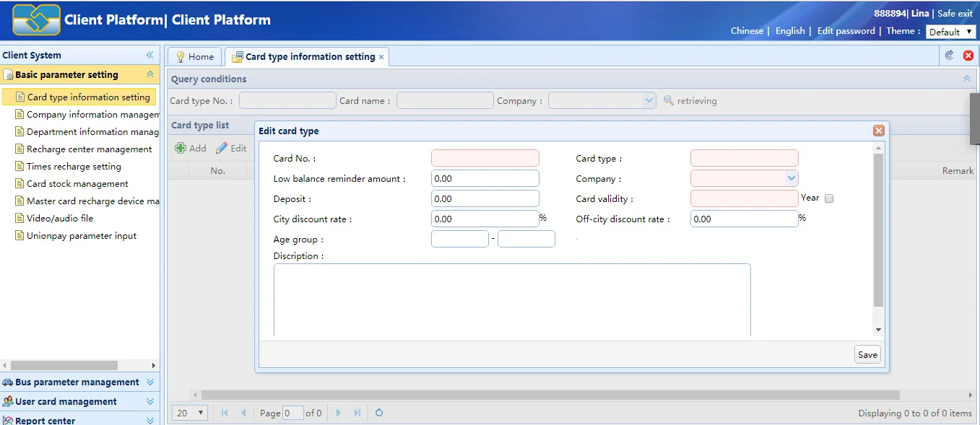Click the retrieving search magnifier icon
This screenshot has height=425, width=980.
pos(669,101)
